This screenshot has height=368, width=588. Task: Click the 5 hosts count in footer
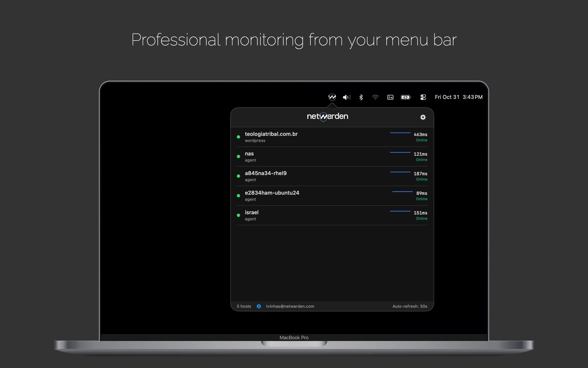pyautogui.click(x=244, y=306)
